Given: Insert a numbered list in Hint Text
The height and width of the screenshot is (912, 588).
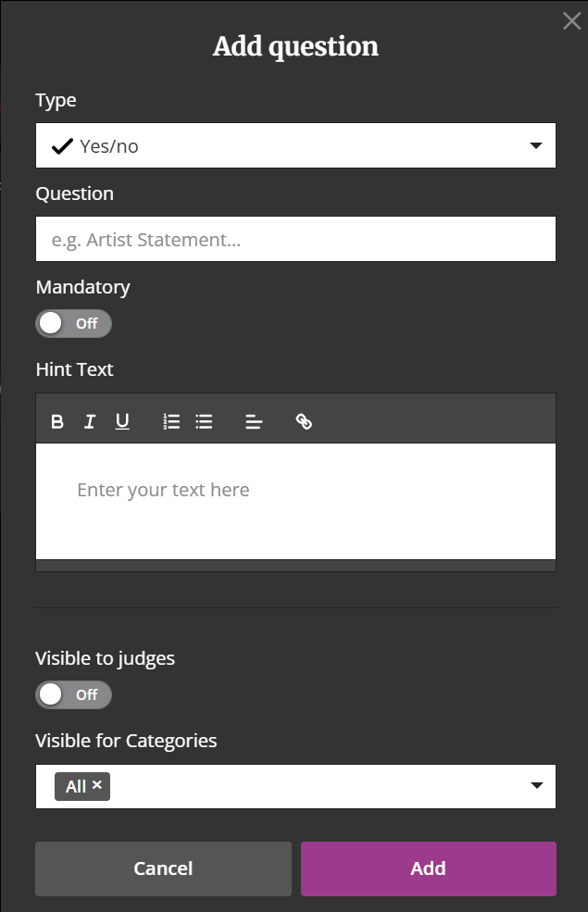Looking at the screenshot, I should coord(171,421).
